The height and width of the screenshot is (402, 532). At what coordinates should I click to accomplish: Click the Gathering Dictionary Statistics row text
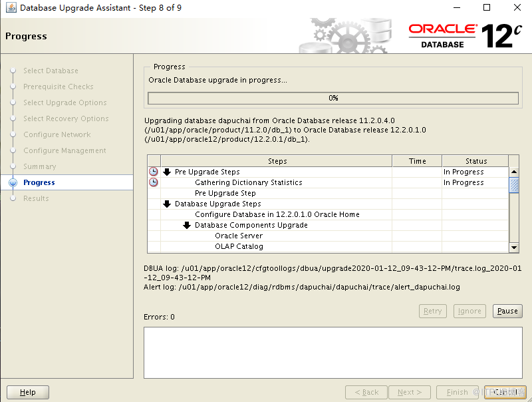249,182
